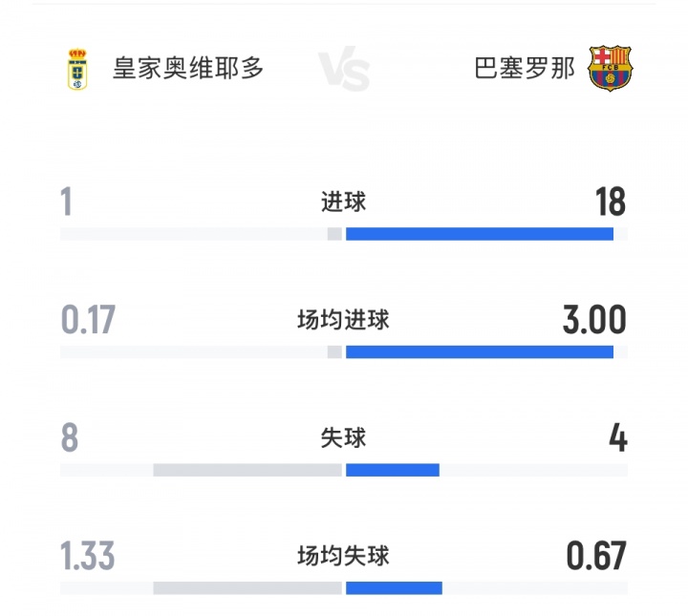The width and height of the screenshot is (688, 616).
Task: Click the VS emblem between teams
Action: click(343, 72)
